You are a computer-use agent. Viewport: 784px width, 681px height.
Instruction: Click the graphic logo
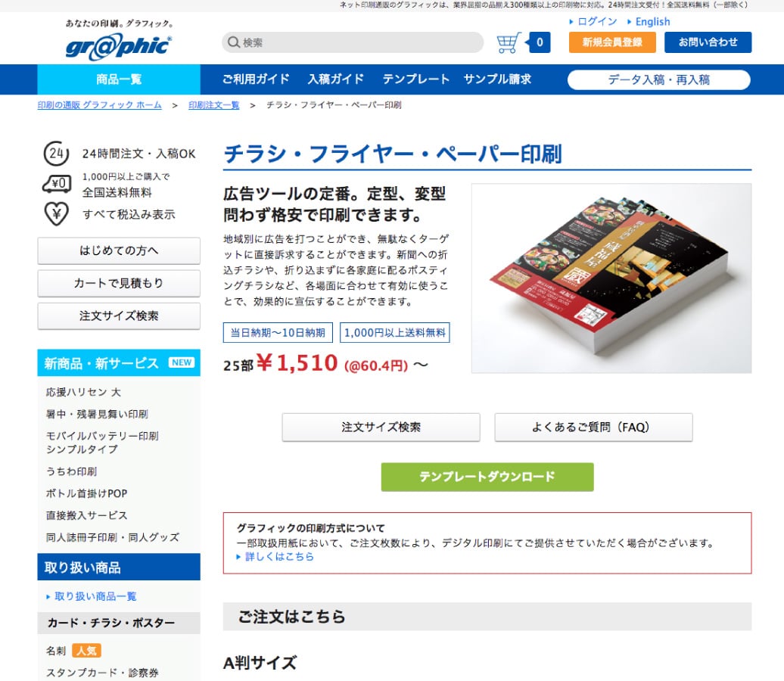pyautogui.click(x=119, y=45)
